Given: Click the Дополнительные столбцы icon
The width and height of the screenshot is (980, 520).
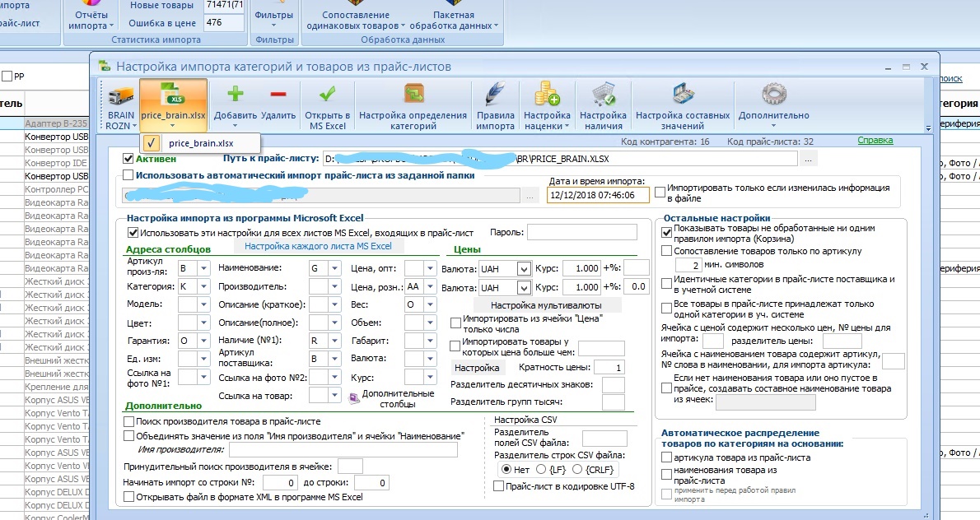Looking at the screenshot, I should (354, 398).
